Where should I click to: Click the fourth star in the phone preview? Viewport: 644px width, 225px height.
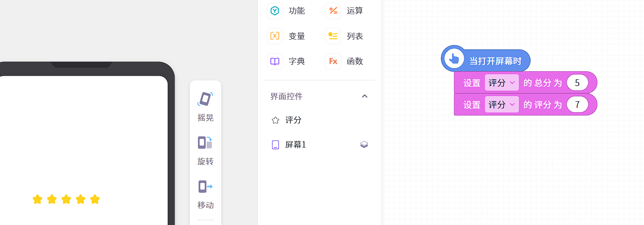point(81,199)
